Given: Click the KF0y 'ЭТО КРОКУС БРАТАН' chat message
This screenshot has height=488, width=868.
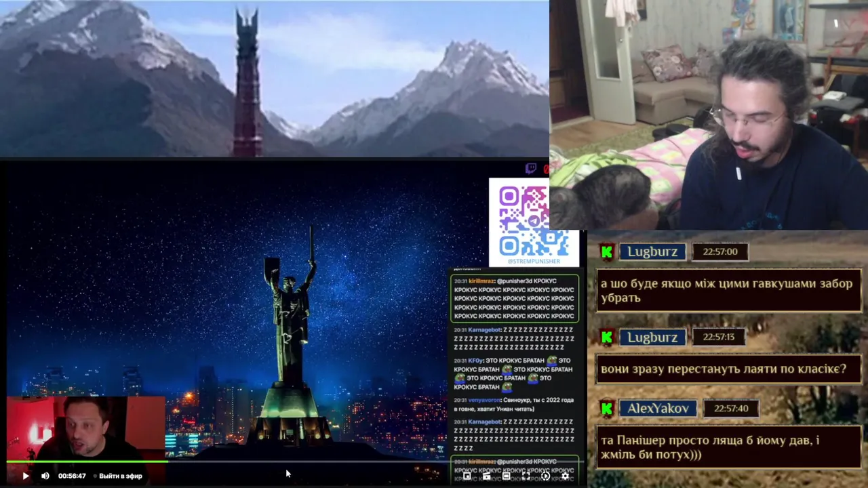Looking at the screenshot, I should pyautogui.click(x=514, y=373).
